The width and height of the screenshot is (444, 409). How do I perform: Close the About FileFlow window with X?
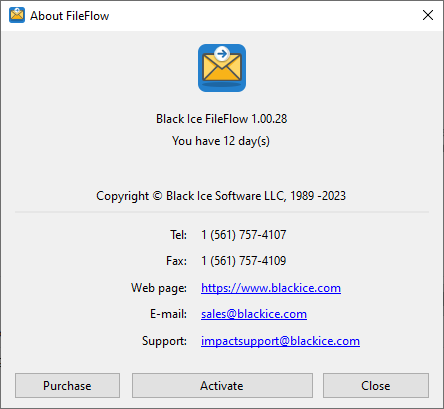coord(428,15)
